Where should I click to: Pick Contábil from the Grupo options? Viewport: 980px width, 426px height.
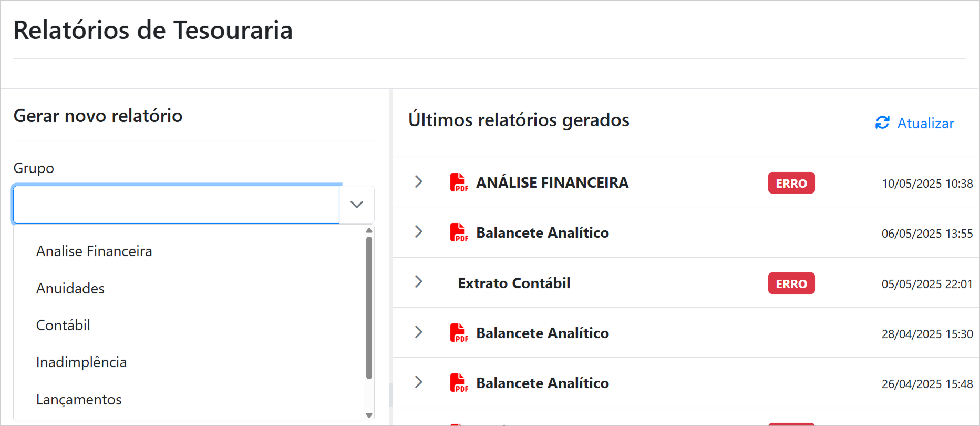coord(63,326)
